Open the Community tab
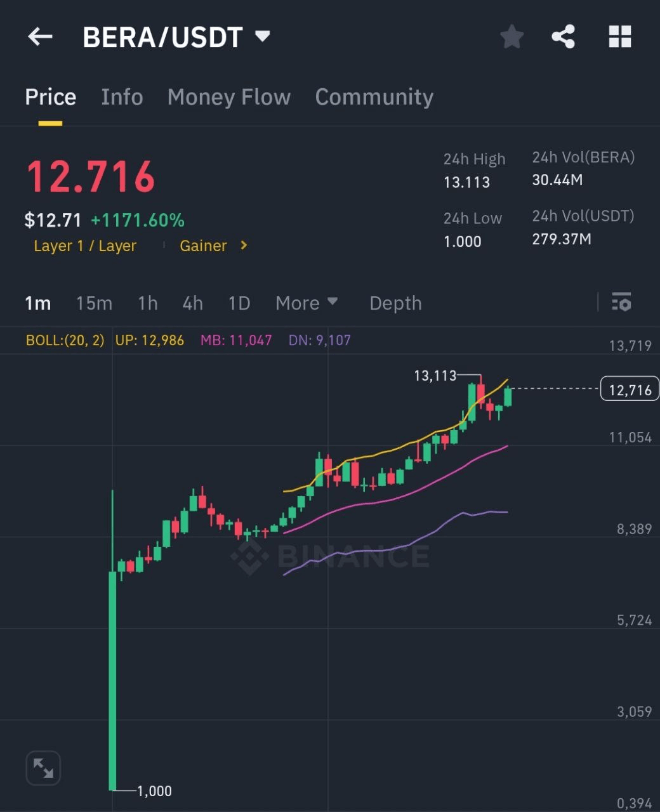This screenshot has height=812, width=660. click(x=374, y=97)
